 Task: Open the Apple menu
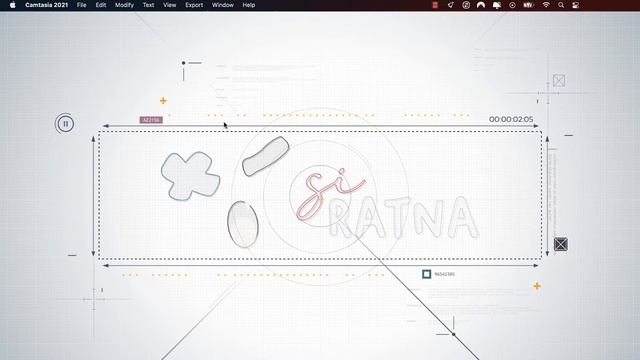13,5
